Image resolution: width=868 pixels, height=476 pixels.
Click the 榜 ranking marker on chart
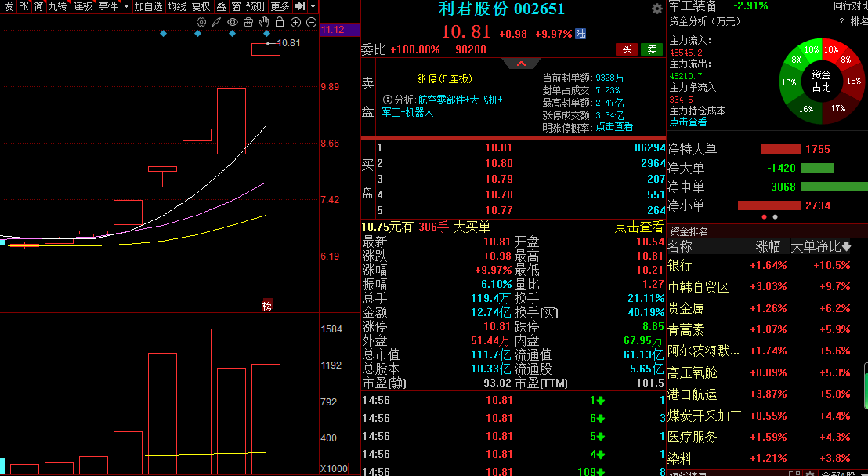[267, 305]
